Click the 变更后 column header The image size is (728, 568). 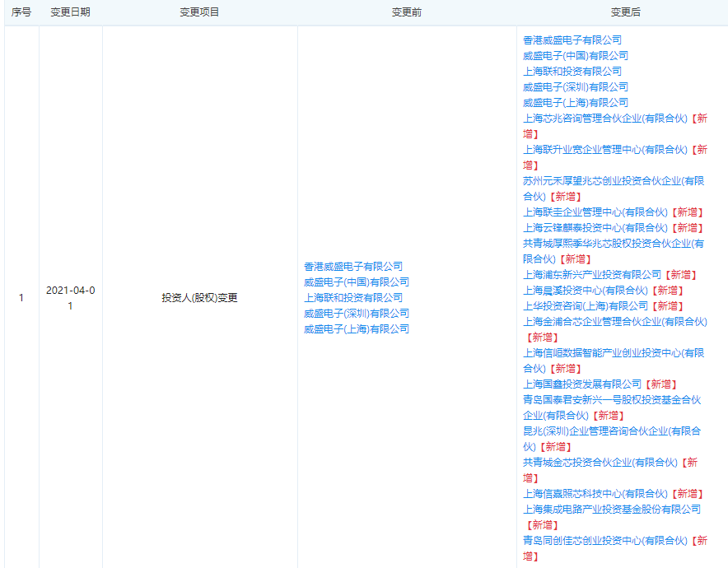[x=625, y=12]
